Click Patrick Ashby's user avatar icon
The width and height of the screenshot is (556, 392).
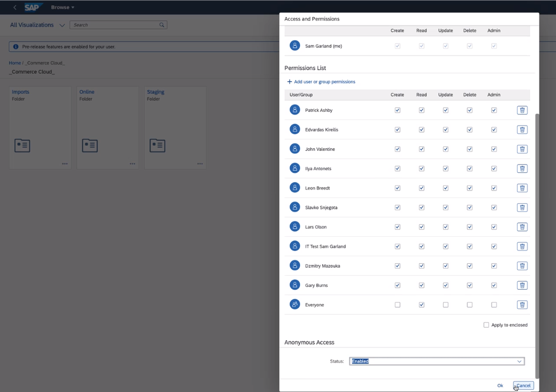click(295, 110)
